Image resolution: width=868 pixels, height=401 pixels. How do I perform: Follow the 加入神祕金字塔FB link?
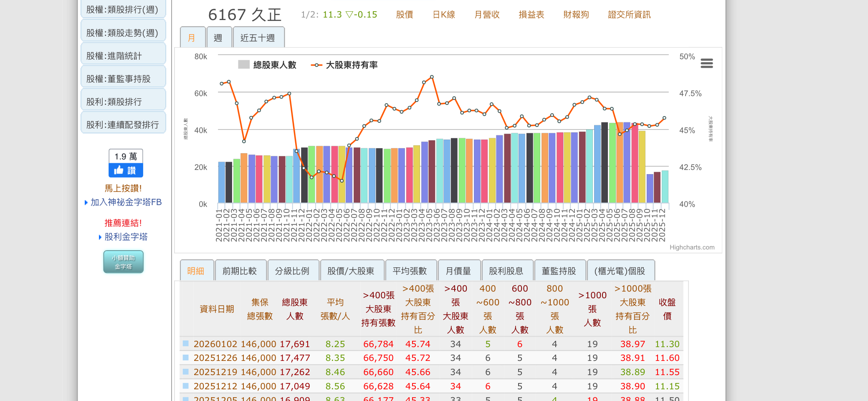[126, 202]
